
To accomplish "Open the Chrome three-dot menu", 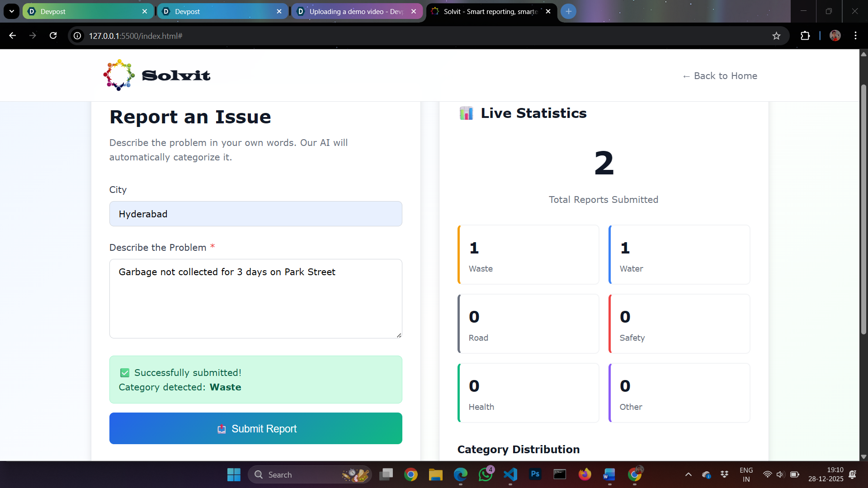I will click(855, 36).
